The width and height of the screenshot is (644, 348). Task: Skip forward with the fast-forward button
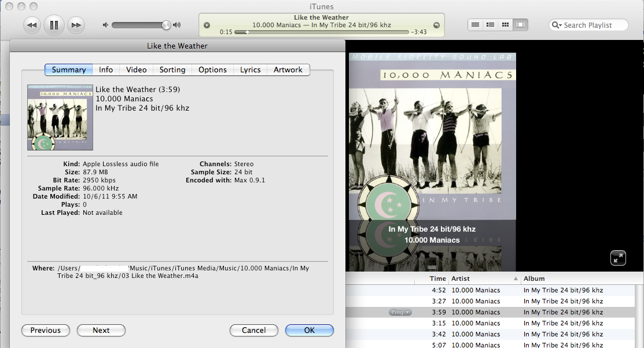(x=76, y=25)
